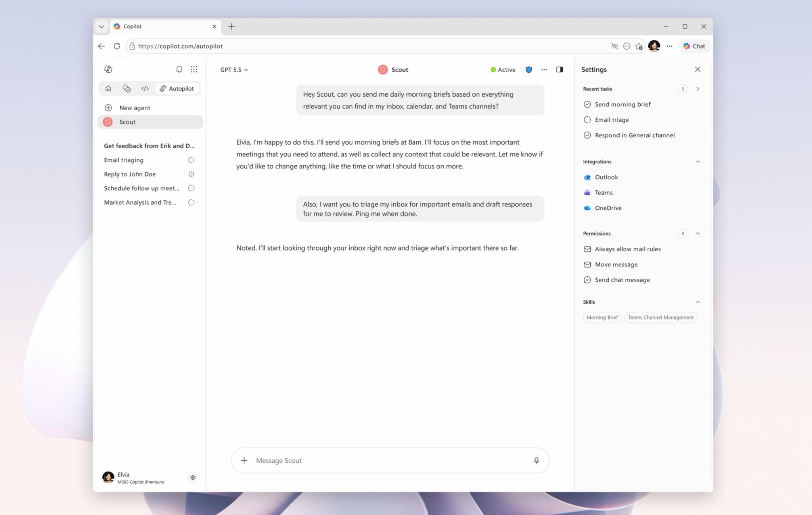Select the Teams Channel Management skill chip

[x=661, y=318]
